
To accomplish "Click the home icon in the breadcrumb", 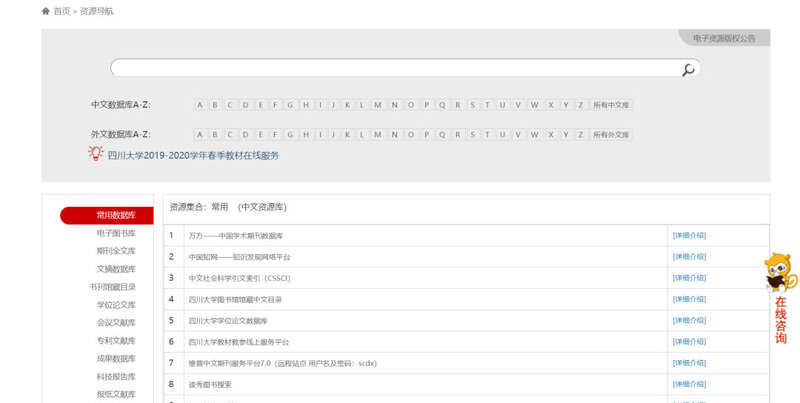I will (x=46, y=11).
